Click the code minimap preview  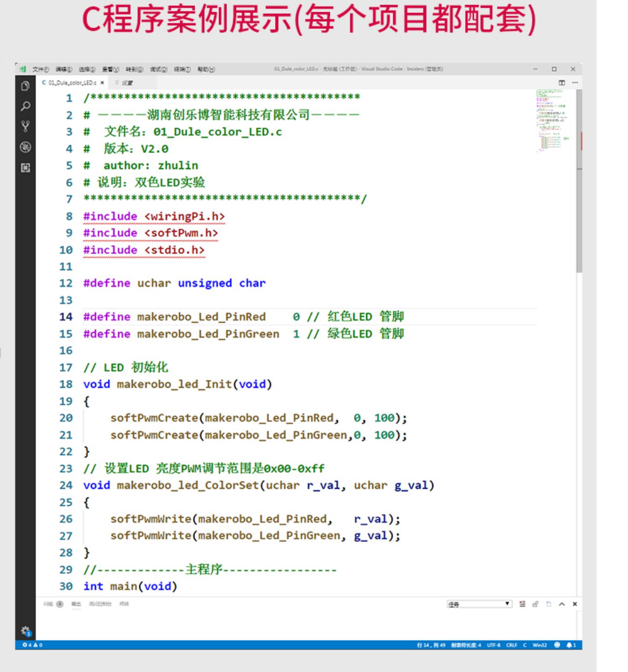pos(553,121)
